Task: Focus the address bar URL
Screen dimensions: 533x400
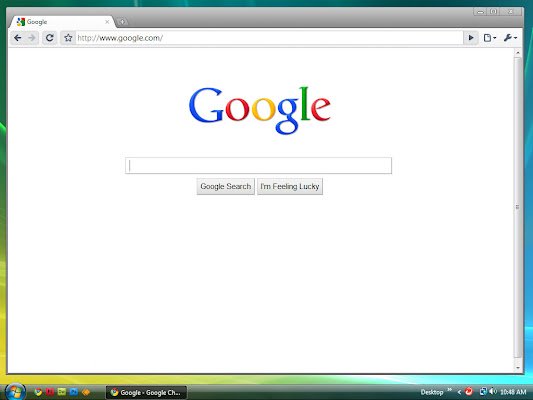Action: [269, 38]
